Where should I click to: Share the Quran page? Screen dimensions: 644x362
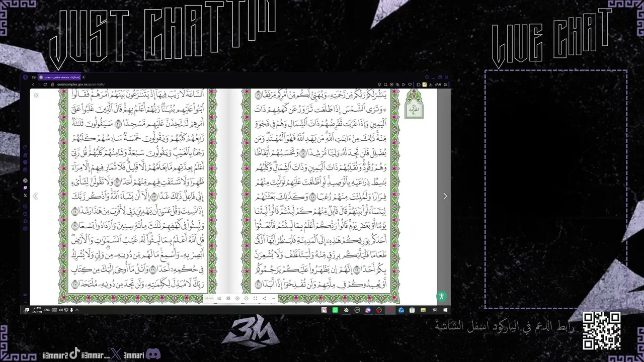(x=264, y=299)
